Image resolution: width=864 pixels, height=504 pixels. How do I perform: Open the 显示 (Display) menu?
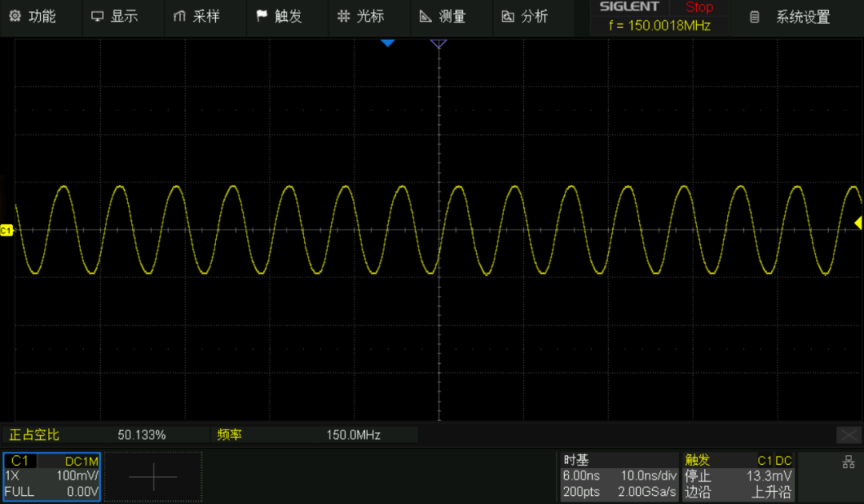click(114, 17)
